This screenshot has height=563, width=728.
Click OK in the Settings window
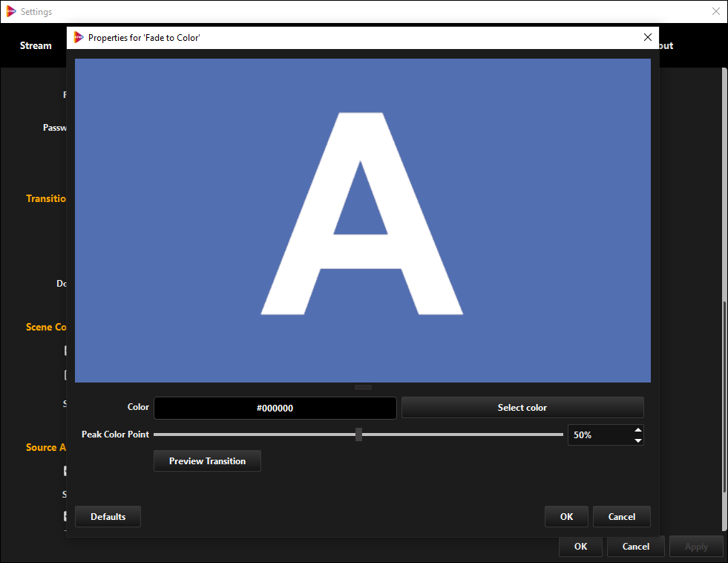(580, 546)
